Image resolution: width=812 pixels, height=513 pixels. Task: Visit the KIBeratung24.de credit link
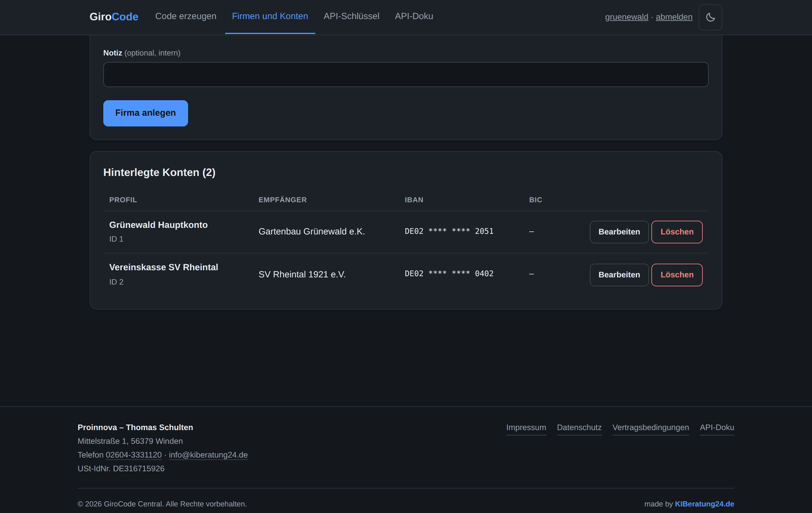coord(705,504)
